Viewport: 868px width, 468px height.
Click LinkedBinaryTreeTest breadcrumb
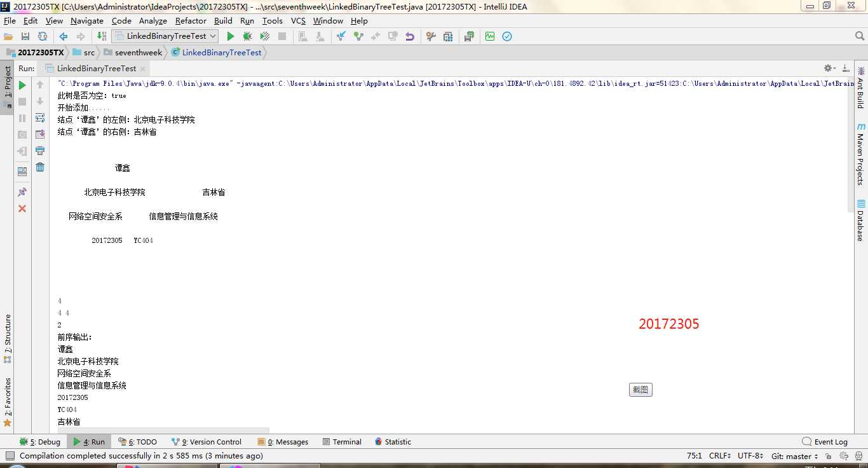[216, 53]
